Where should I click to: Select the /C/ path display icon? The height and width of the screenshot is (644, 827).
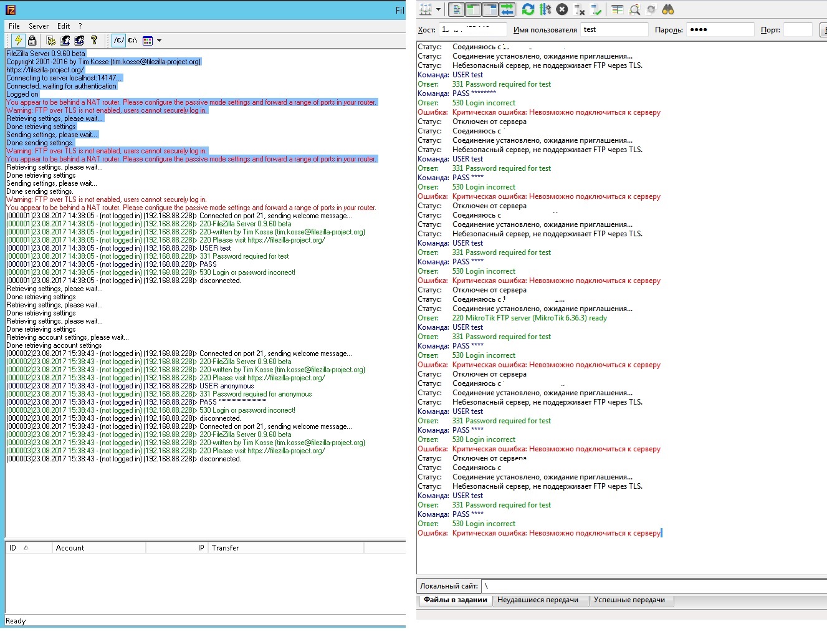(x=119, y=41)
